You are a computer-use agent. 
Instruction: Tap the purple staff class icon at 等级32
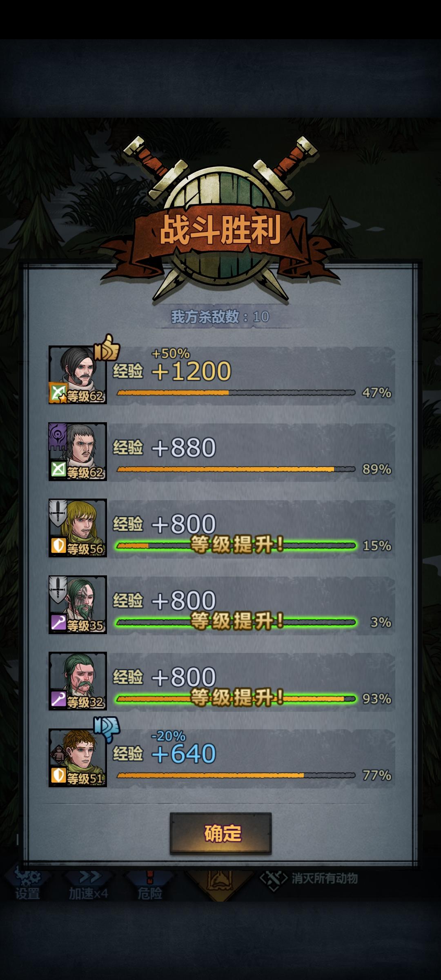pyautogui.click(x=58, y=699)
